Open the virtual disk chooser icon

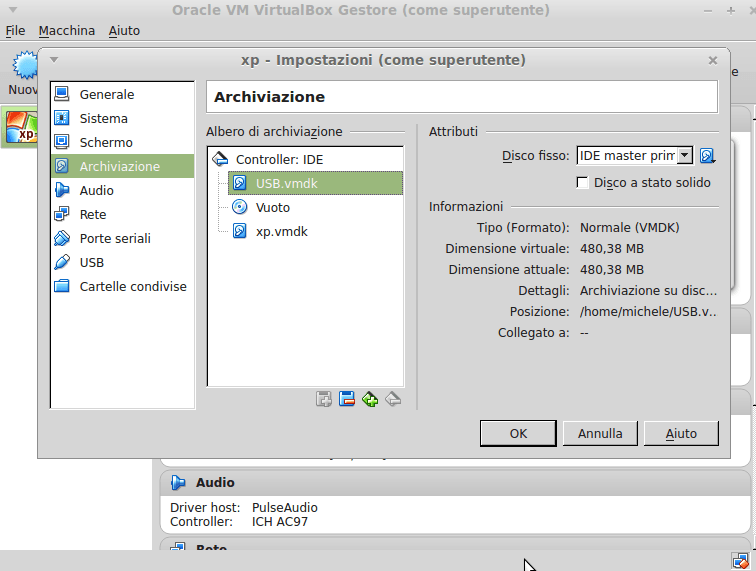tap(707, 156)
